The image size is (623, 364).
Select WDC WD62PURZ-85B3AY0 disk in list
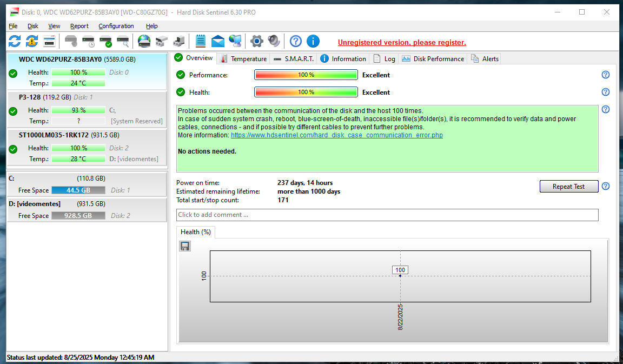tap(87, 71)
